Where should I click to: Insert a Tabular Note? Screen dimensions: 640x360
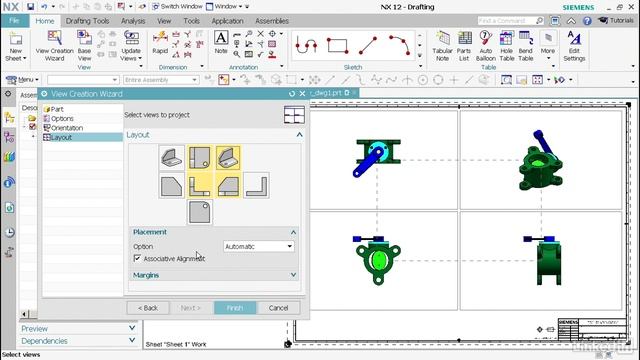(442, 46)
